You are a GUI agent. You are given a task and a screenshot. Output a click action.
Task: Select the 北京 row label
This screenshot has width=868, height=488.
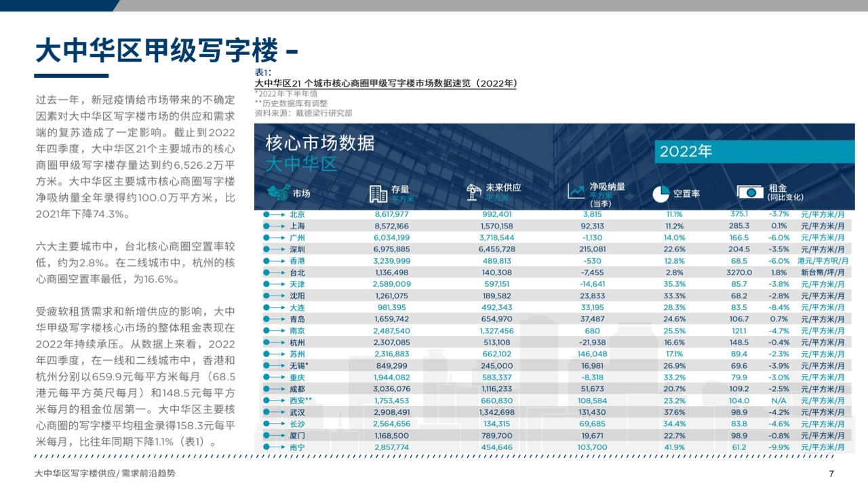pyautogui.click(x=297, y=214)
